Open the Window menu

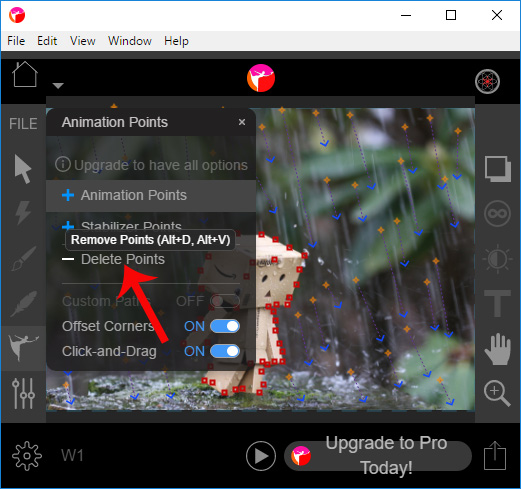tap(130, 41)
